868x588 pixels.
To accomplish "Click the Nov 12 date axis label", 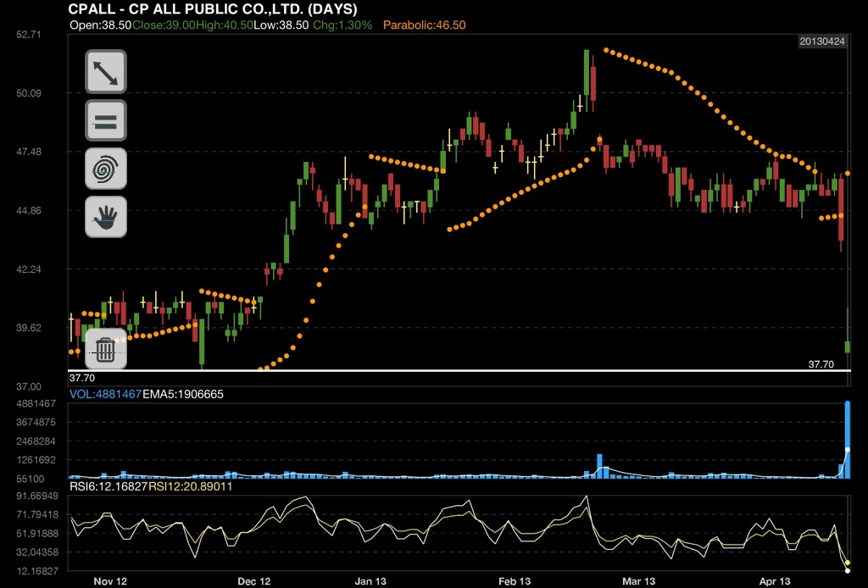I will coord(110,581).
